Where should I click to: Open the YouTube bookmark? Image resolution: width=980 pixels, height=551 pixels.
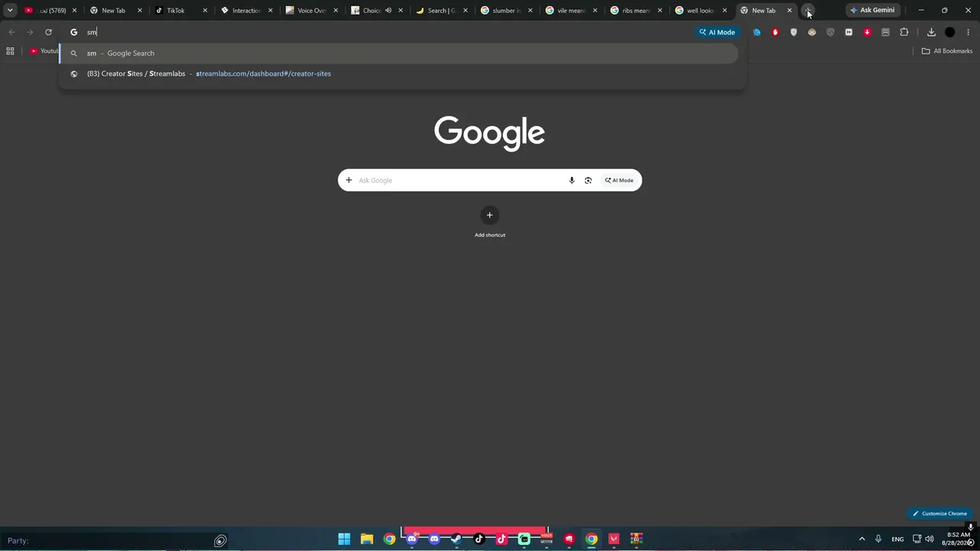44,51
